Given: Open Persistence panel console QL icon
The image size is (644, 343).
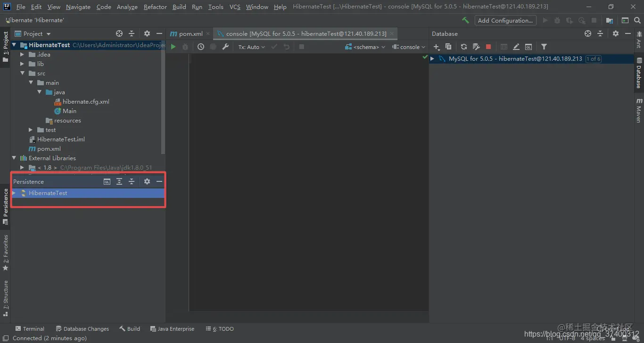Looking at the screenshot, I should [107, 181].
